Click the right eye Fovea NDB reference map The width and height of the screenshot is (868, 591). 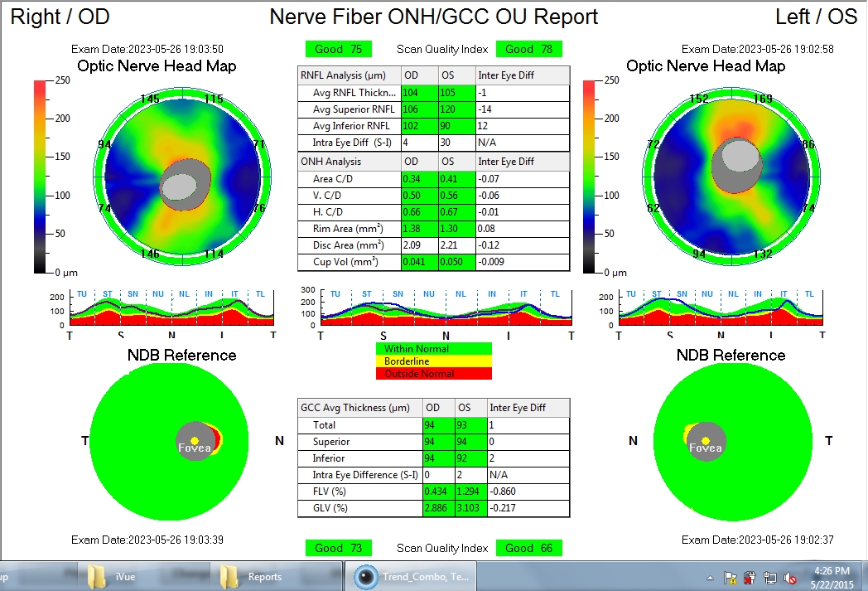coord(169,442)
